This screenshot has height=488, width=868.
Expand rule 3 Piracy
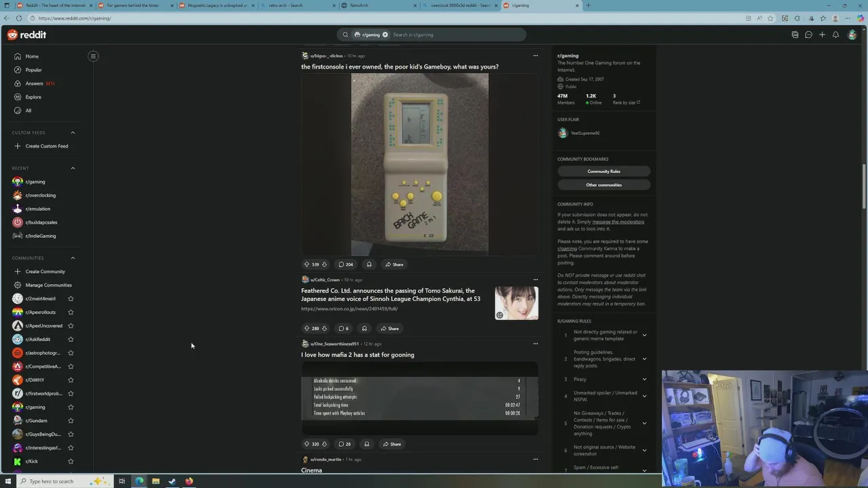coord(644,379)
